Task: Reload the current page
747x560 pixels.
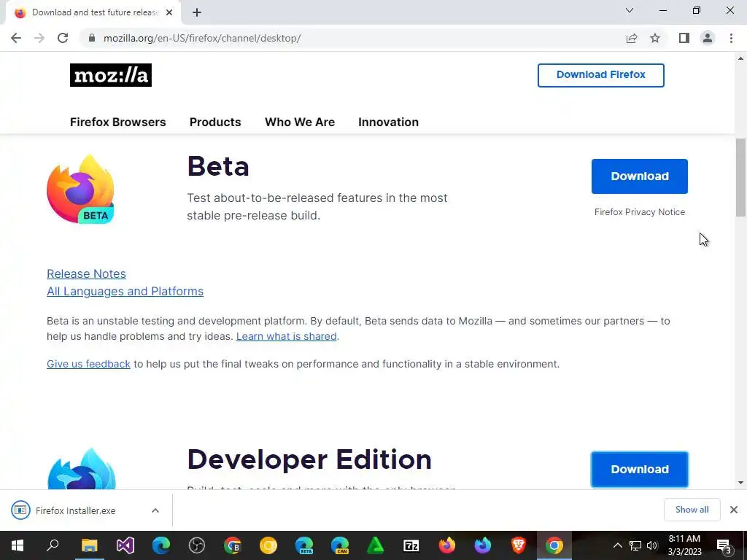Action: (63, 38)
